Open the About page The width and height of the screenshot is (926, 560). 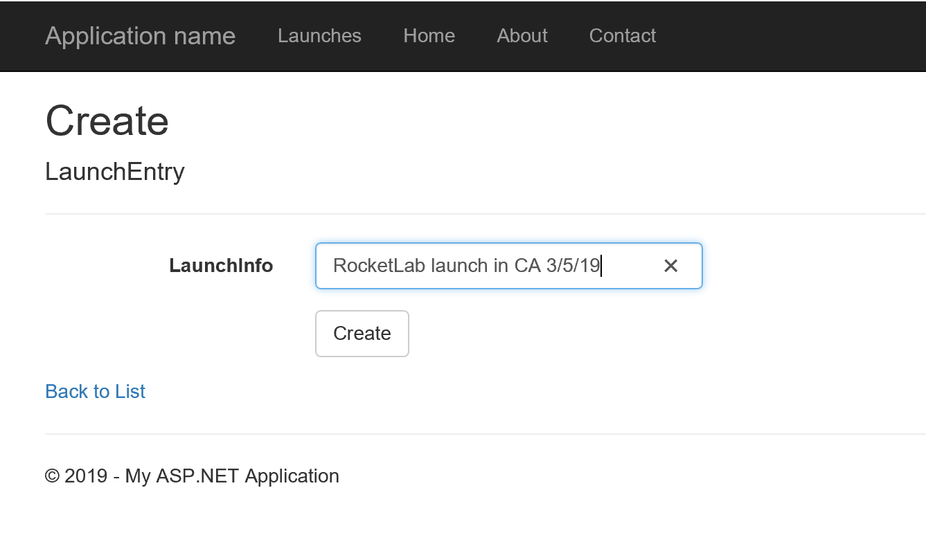pos(522,36)
